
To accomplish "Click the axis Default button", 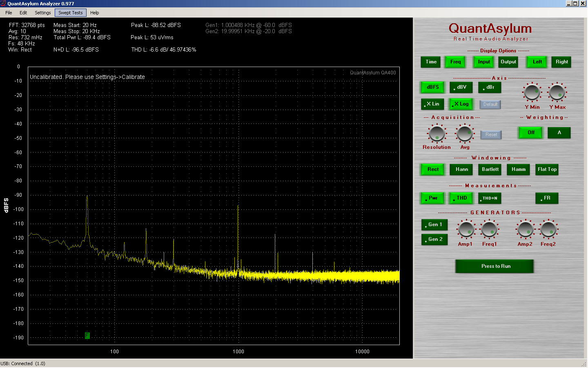I will click(490, 105).
